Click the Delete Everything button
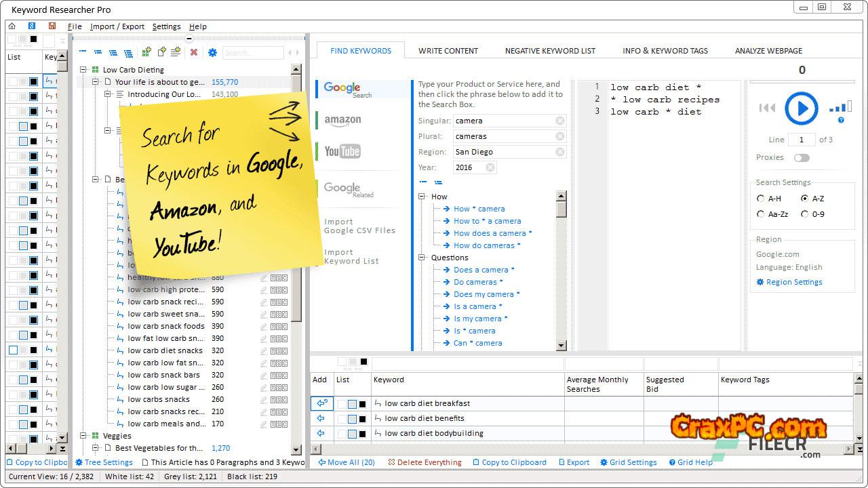This screenshot has height=488, width=868. (425, 462)
